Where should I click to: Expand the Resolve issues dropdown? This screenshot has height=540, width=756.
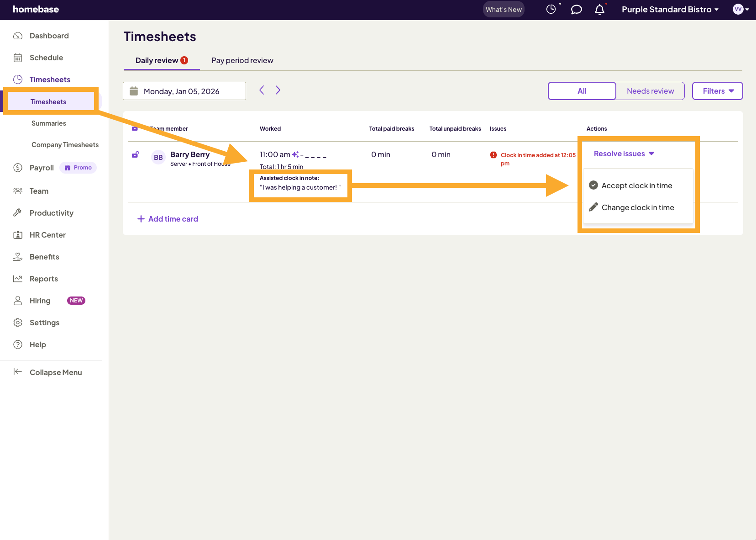click(624, 154)
